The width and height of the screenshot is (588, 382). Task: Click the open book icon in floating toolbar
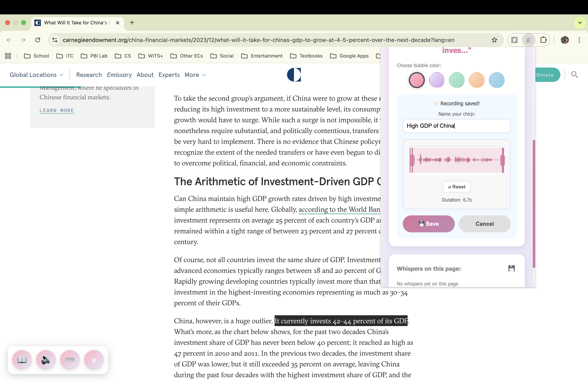pyautogui.click(x=22, y=360)
